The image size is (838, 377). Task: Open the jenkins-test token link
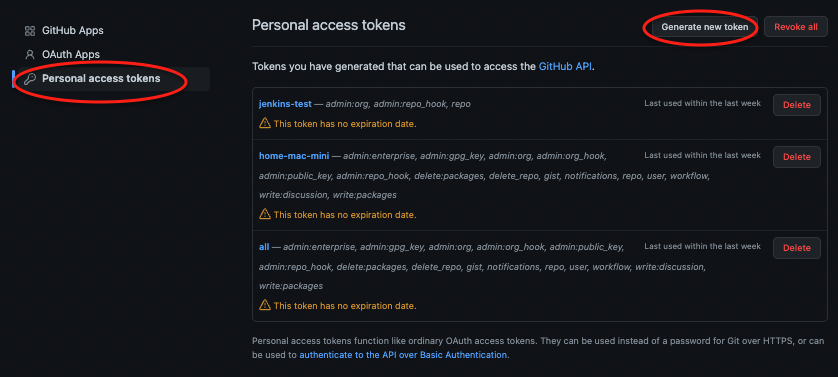285,104
